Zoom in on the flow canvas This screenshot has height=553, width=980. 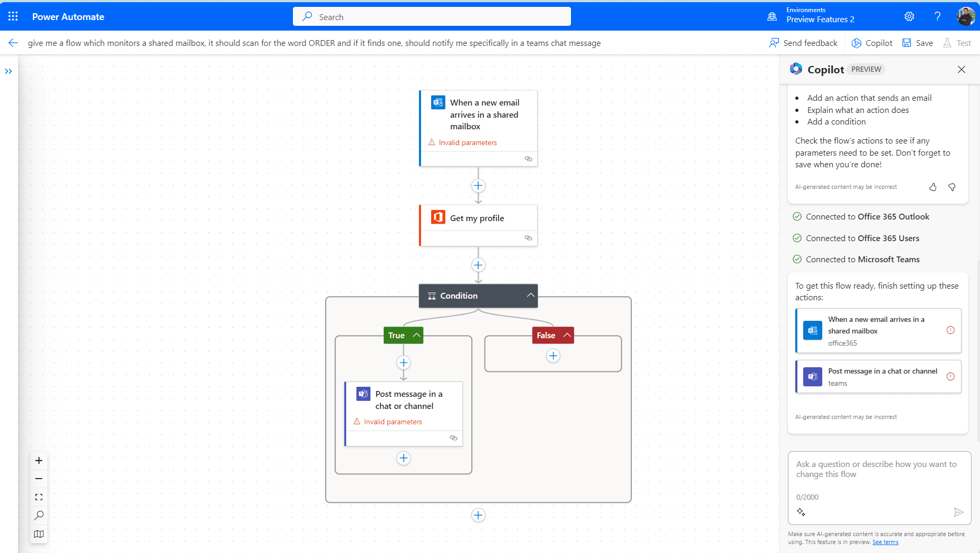pos(39,461)
